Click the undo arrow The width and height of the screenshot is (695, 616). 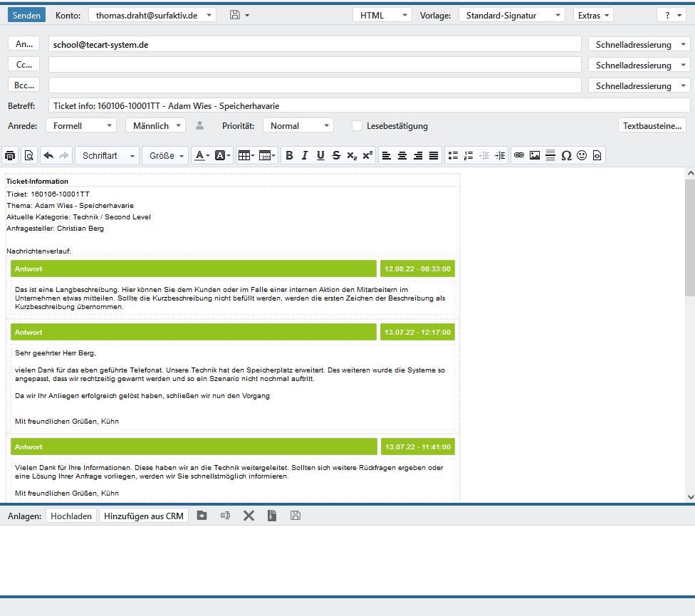pyautogui.click(x=48, y=155)
